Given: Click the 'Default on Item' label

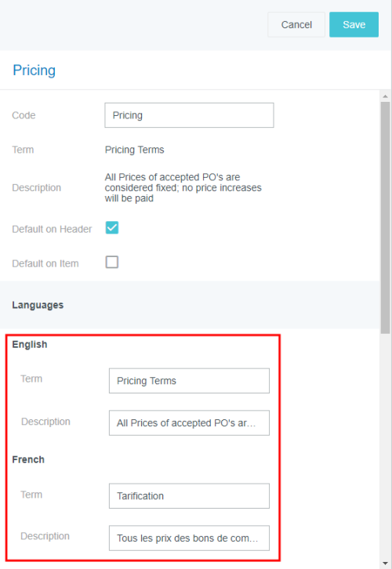Looking at the screenshot, I should click(45, 263).
